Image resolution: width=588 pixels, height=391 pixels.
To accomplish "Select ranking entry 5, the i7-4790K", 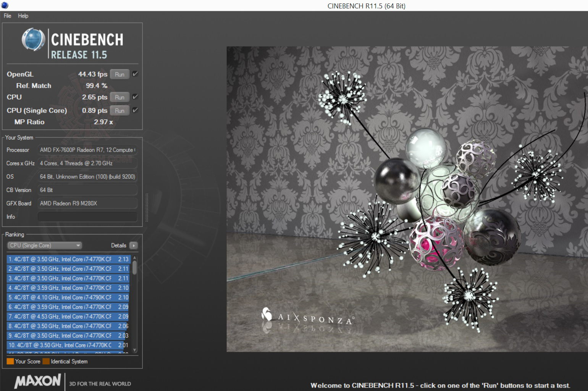I will (x=69, y=297).
